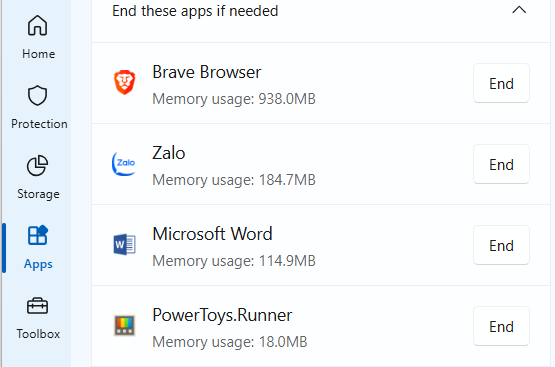Select the Protection label in sidebar
Viewport: 555px width, 367px height.
(x=39, y=124)
